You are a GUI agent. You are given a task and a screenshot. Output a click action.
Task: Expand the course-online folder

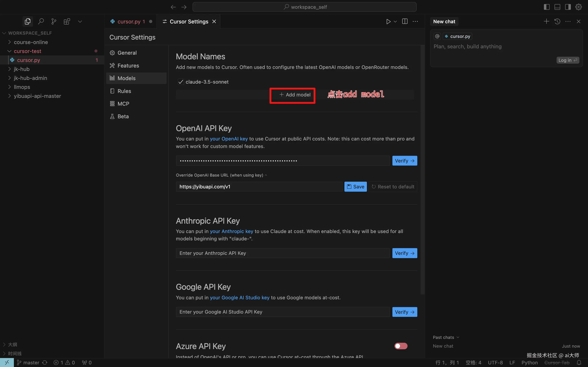point(31,42)
